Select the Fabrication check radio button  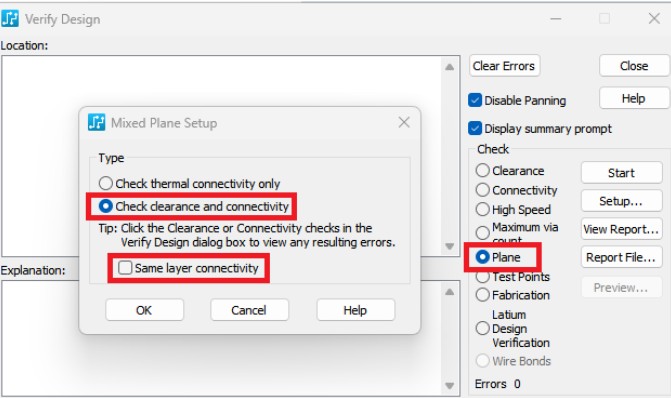(x=482, y=295)
